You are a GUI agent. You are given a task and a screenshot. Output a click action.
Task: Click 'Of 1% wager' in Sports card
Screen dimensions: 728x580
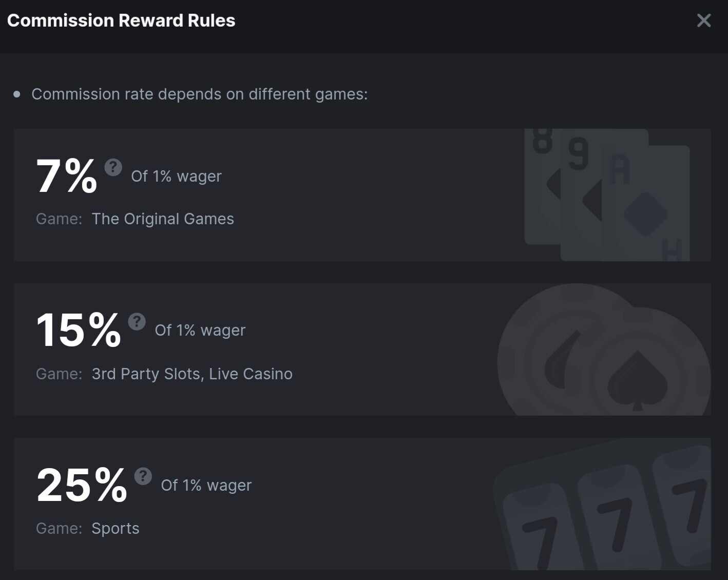pyautogui.click(x=206, y=485)
